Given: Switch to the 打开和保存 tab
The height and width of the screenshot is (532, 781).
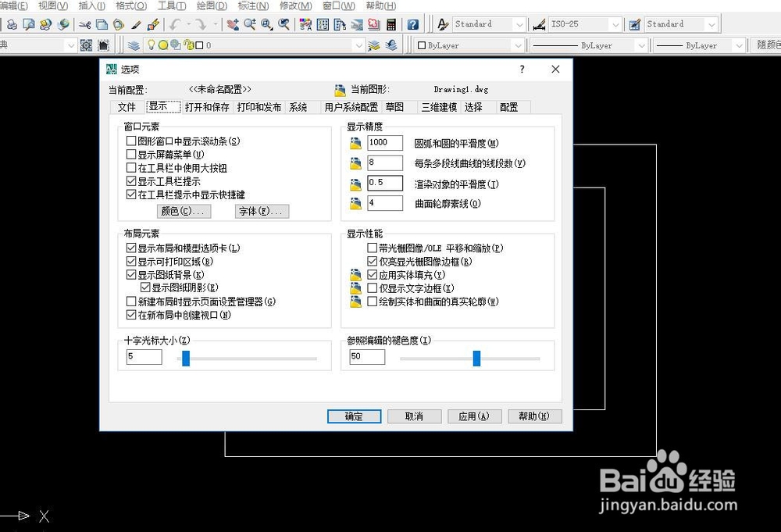Looking at the screenshot, I should click(x=207, y=107).
